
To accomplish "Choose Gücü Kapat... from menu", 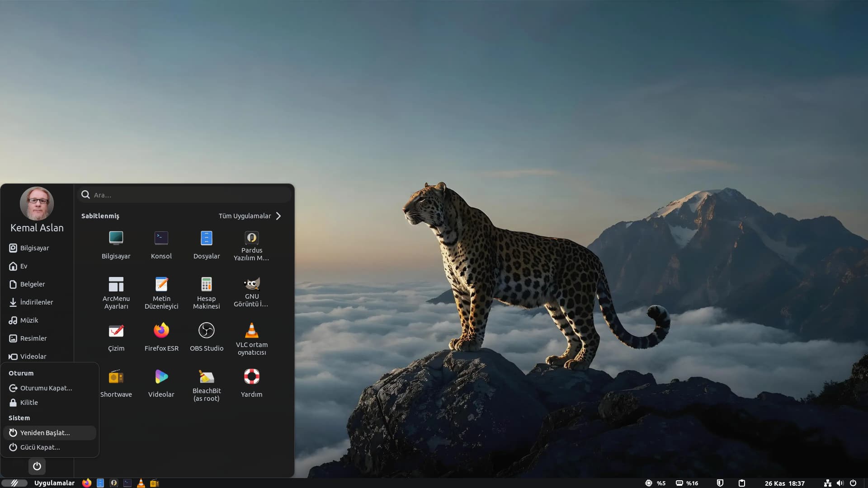I will pyautogui.click(x=40, y=447).
